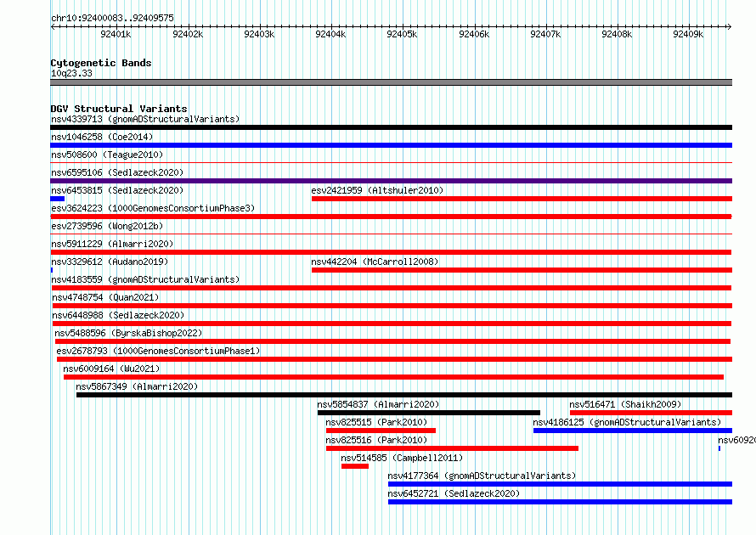Select the blue nsv6452721 variant bar
The height and width of the screenshot is (535, 756).
point(560,502)
